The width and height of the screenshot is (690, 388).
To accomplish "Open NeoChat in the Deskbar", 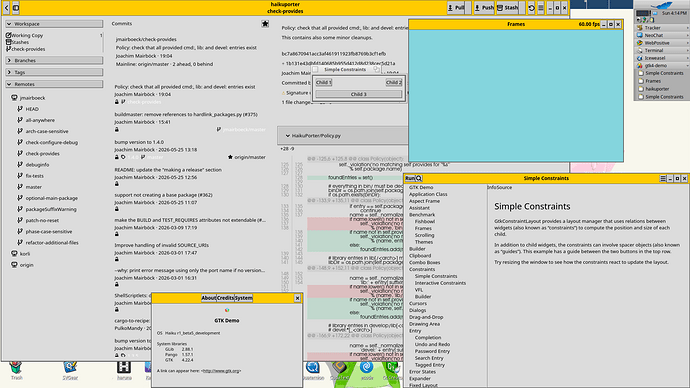I will tap(662, 35).
